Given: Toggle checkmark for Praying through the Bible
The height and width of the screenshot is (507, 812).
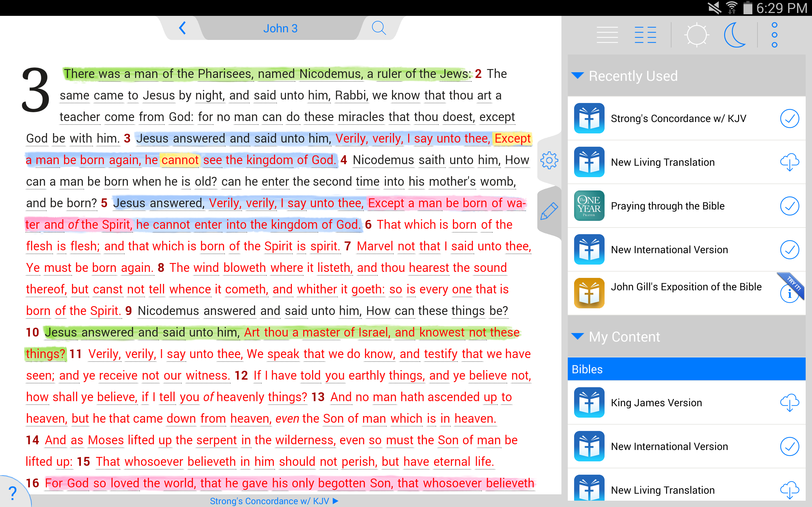Looking at the screenshot, I should [789, 206].
